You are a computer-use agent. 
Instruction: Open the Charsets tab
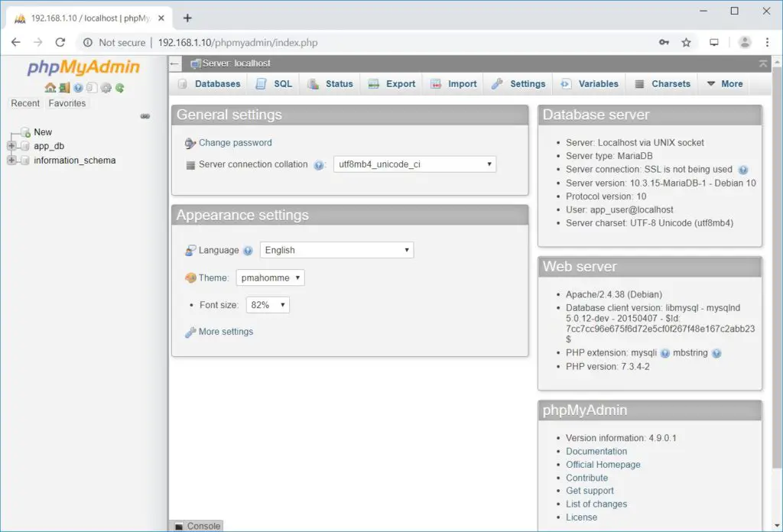coord(662,84)
